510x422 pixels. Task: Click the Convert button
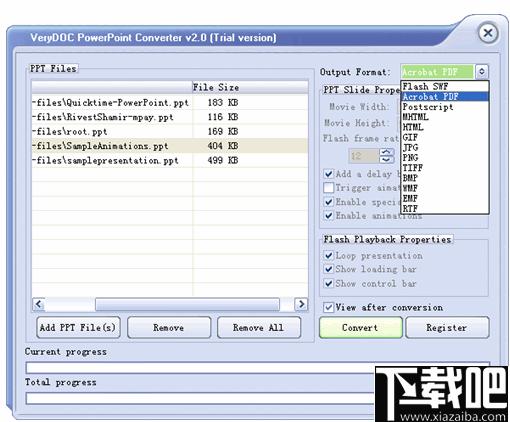(361, 328)
